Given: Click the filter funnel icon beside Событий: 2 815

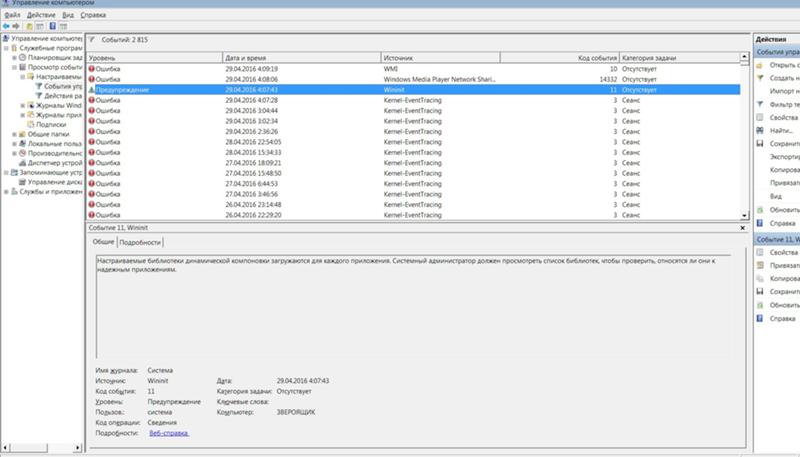Looking at the screenshot, I should coord(92,39).
